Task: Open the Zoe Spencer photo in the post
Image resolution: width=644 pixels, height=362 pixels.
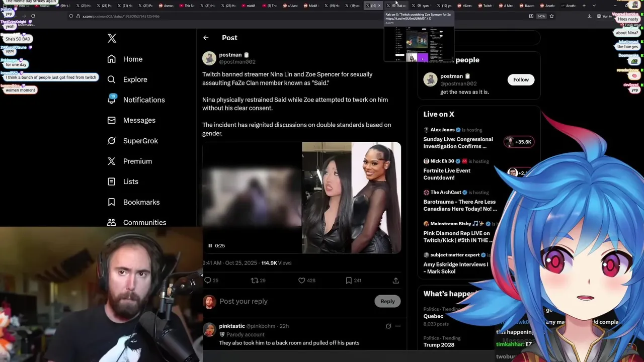Action: [x=376, y=197]
